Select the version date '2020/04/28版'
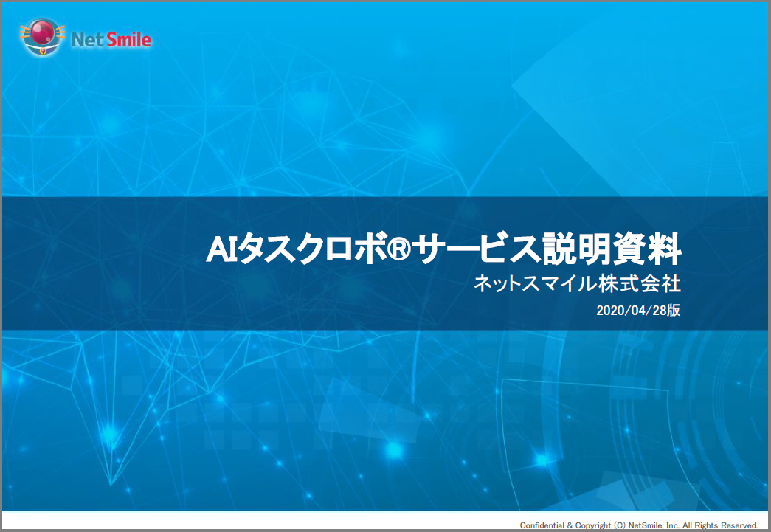The image size is (771, 532). coord(640,311)
